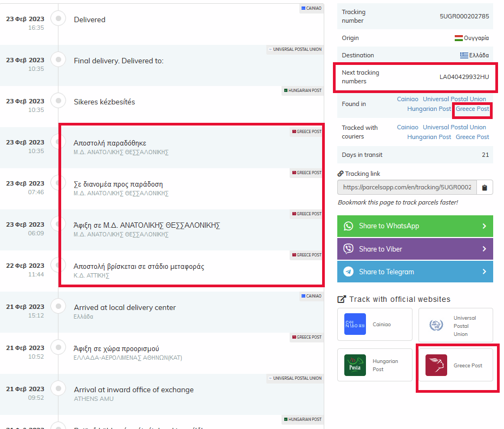Select the Delivered status text
Viewport: 504px width, 429px height.
click(x=90, y=20)
